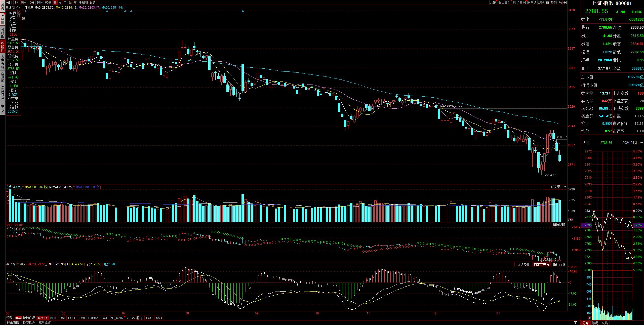Screen dimensions: 644x325
Task: Open 综合排名 sidebar item
Action: click(3, 93)
